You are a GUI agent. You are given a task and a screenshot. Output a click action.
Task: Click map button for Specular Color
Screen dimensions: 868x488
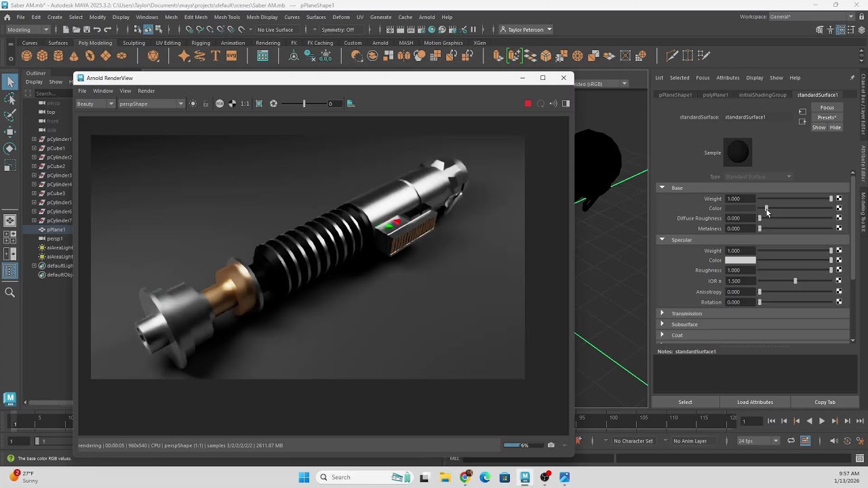(x=839, y=260)
